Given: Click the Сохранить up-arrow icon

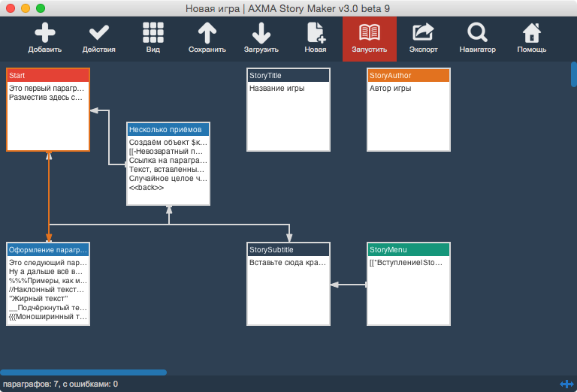Looking at the screenshot, I should click(207, 32).
